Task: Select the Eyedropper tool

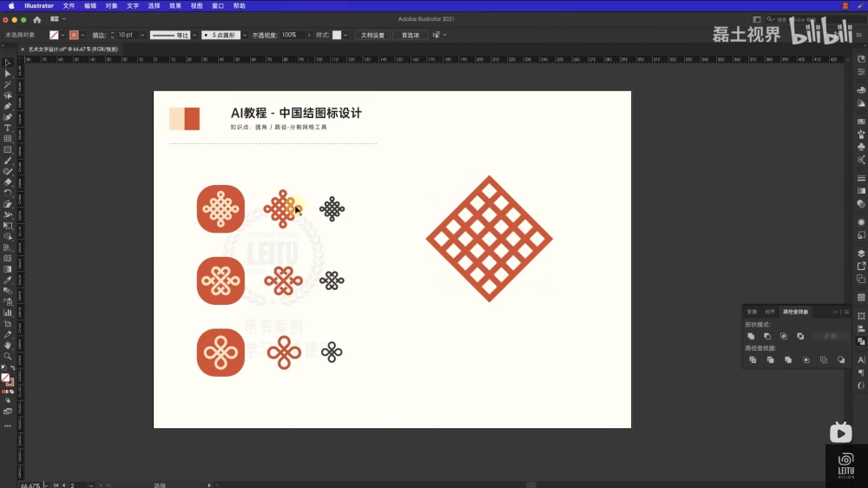Action: [8, 280]
